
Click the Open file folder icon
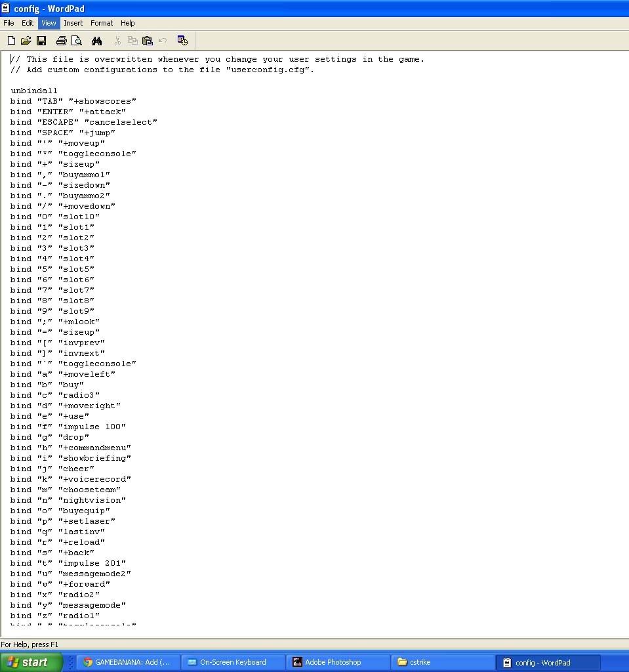tap(26, 41)
